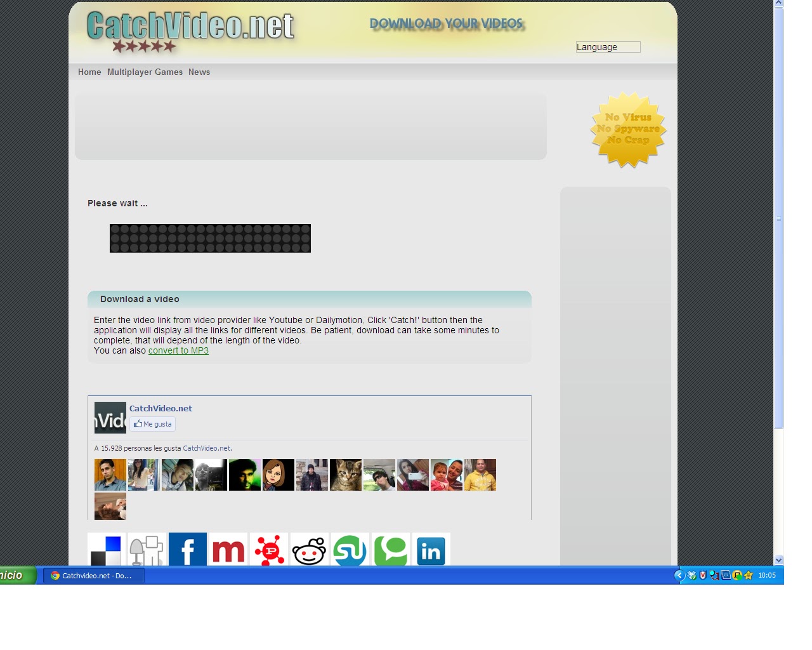
Task: Expand hidden system tray icons arrow
Action: coord(679,576)
